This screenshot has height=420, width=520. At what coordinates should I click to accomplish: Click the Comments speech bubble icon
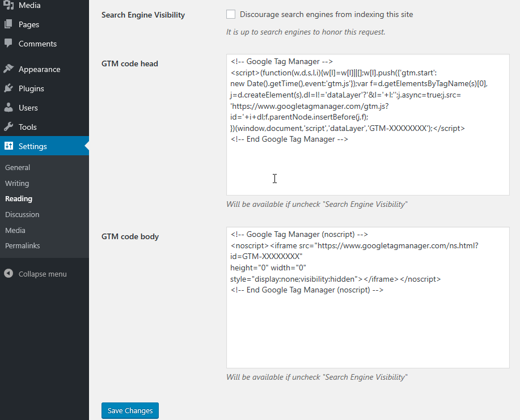9,43
